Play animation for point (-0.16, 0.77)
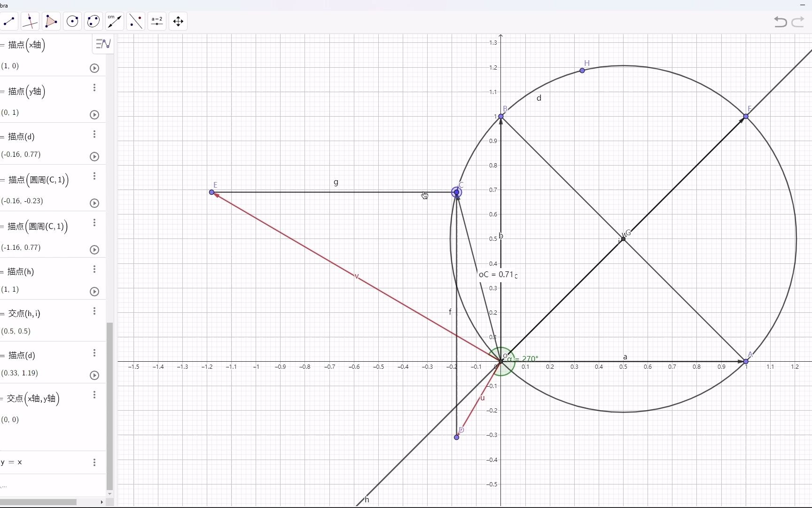 tap(94, 157)
